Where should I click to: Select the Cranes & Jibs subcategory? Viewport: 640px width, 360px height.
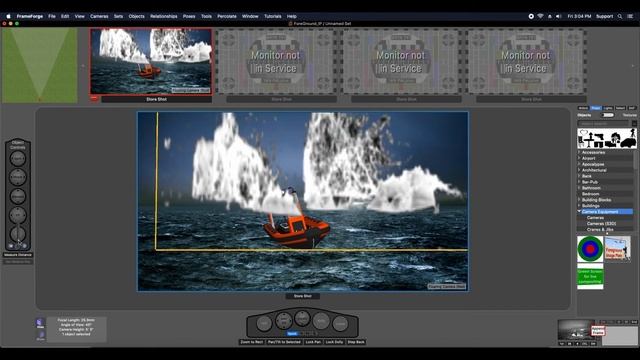click(x=600, y=230)
